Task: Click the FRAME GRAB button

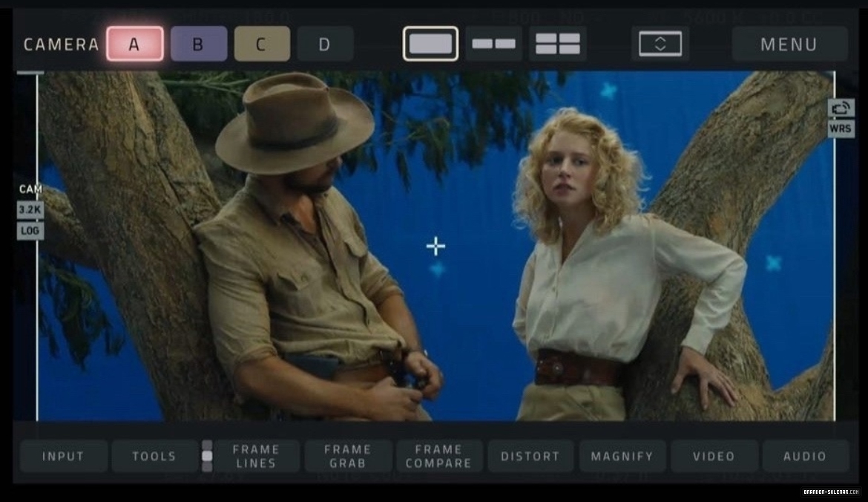Action: click(x=348, y=456)
